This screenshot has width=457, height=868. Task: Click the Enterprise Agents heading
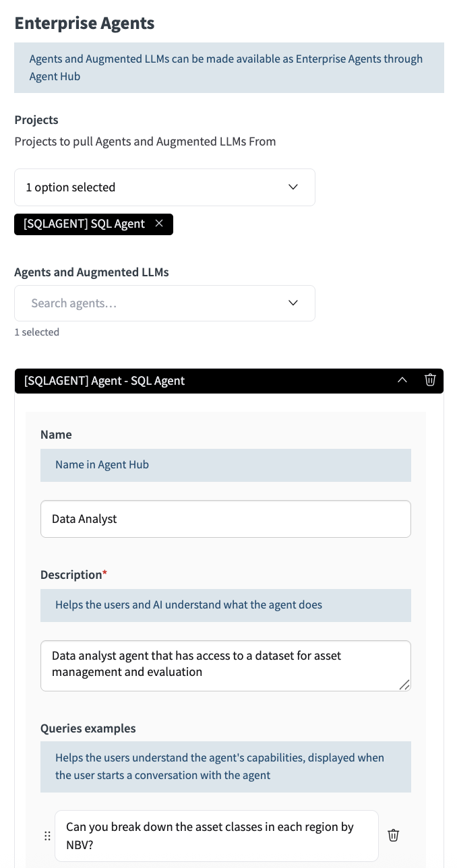[x=84, y=23]
